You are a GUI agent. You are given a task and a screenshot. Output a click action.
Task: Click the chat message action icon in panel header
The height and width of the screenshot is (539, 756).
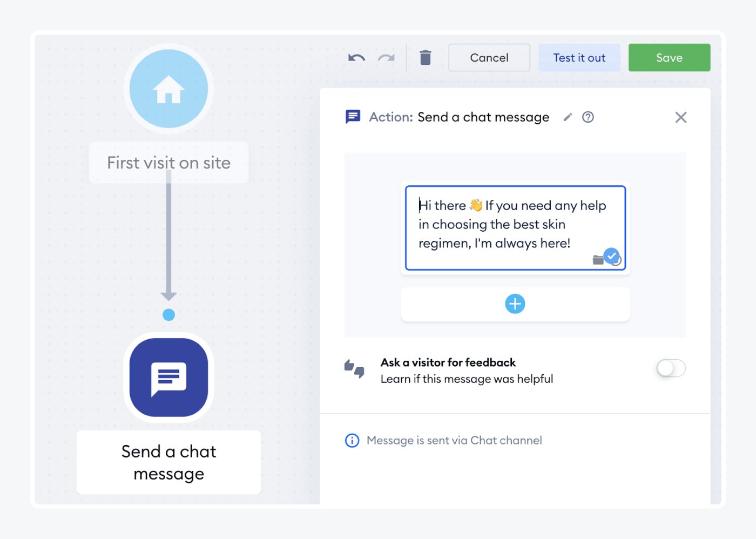[x=353, y=117]
